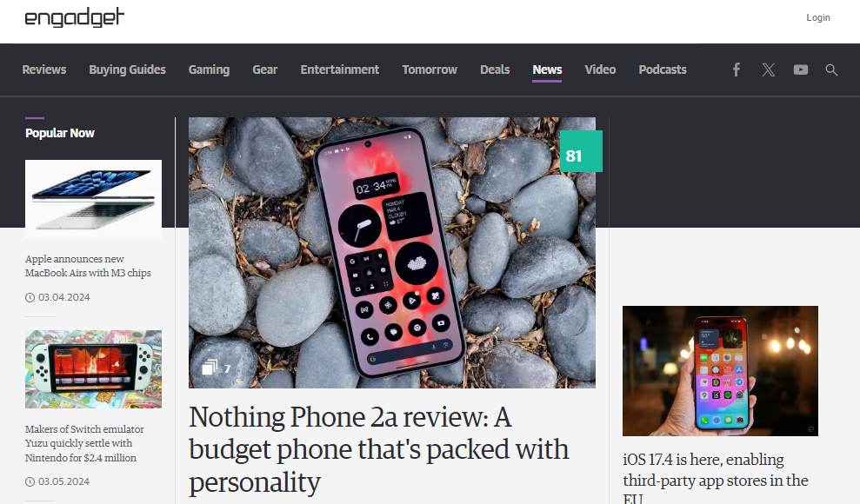Go to the Buying Guides section
860x504 pixels.
tap(127, 70)
